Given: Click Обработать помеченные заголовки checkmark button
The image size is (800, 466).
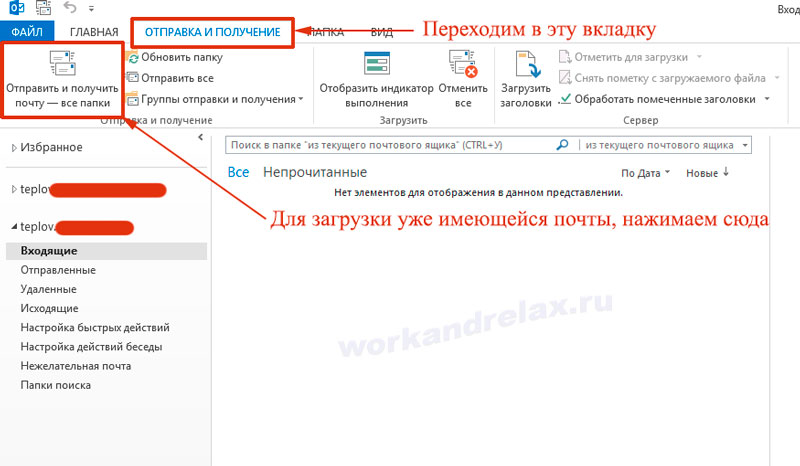Looking at the screenshot, I should pos(566,99).
